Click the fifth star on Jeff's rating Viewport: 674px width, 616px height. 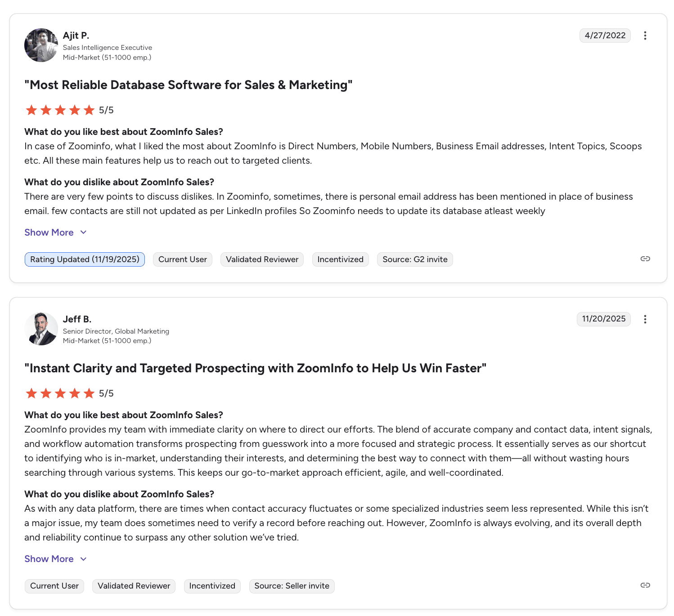(89, 393)
